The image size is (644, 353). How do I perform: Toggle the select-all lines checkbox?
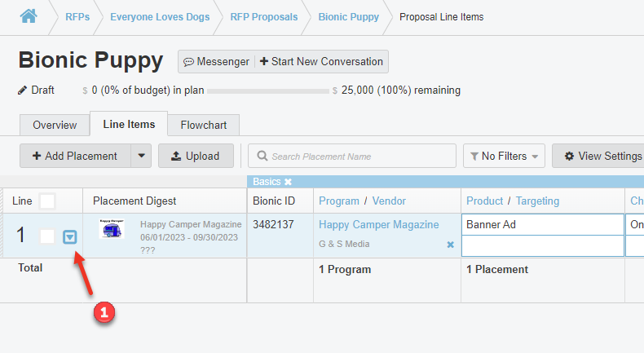[47, 201]
